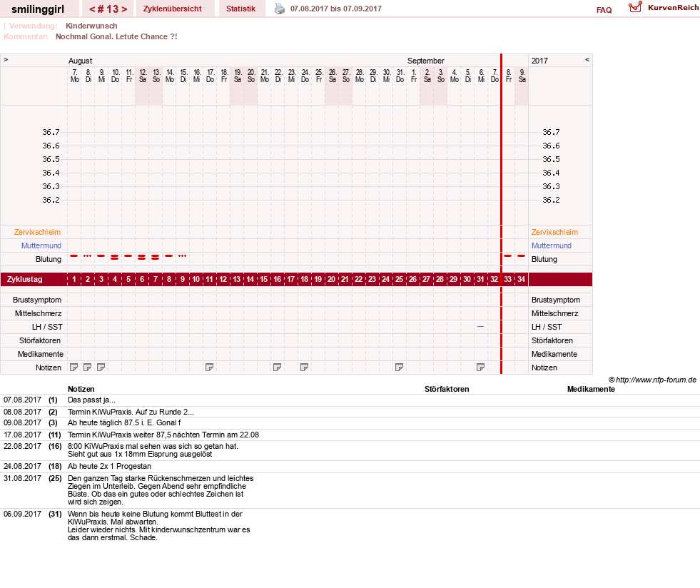Select cycle day 20 in Zyklustag row
This screenshot has width=700, height=588.
tap(331, 280)
